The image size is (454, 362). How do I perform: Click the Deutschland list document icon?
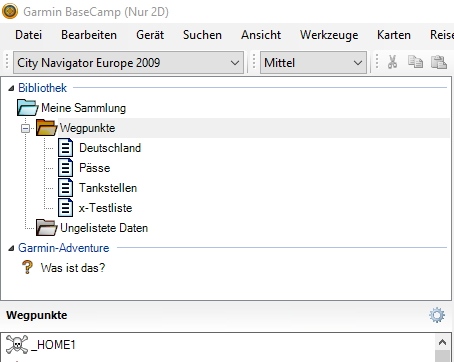click(65, 148)
